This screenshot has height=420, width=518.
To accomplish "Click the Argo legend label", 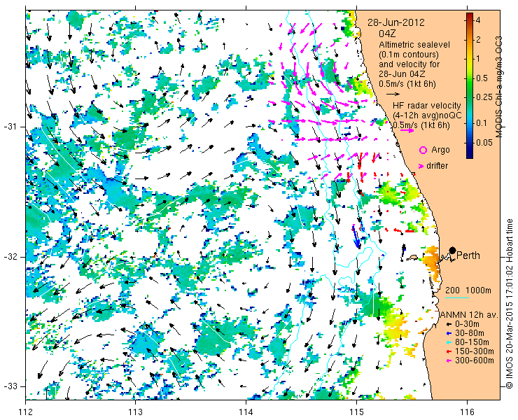I will click(x=441, y=150).
